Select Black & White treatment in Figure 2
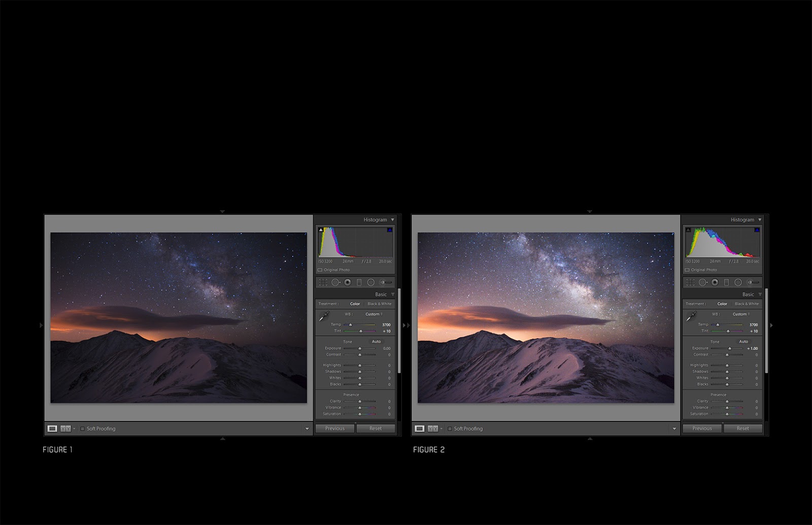 click(x=747, y=304)
